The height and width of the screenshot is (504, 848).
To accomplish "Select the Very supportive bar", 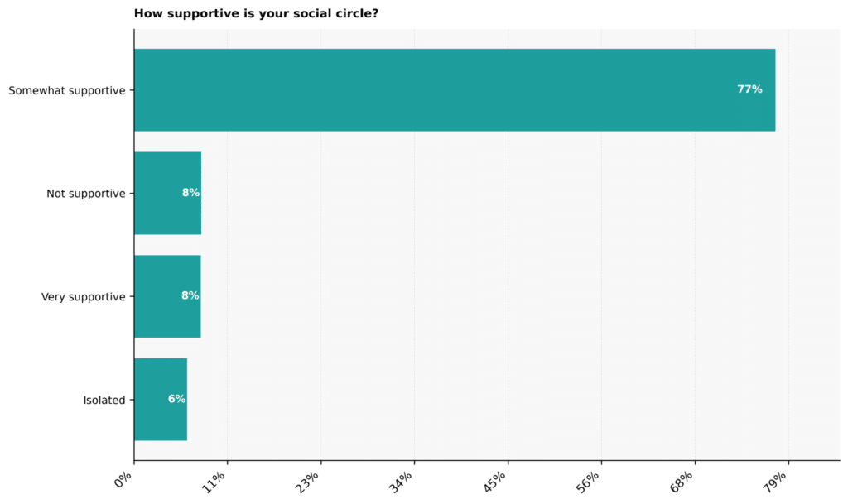I will pos(167,296).
